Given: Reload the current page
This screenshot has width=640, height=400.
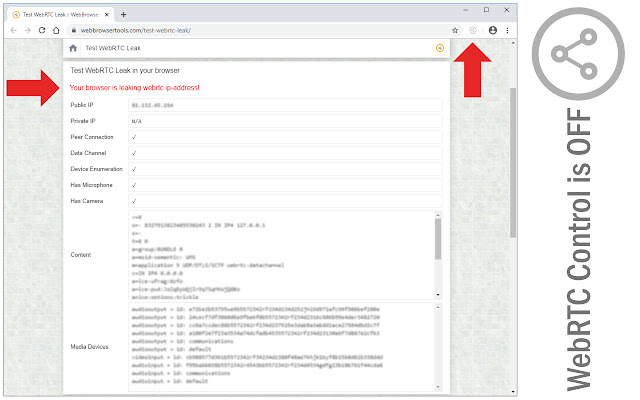Looking at the screenshot, I should pyautogui.click(x=42, y=30).
